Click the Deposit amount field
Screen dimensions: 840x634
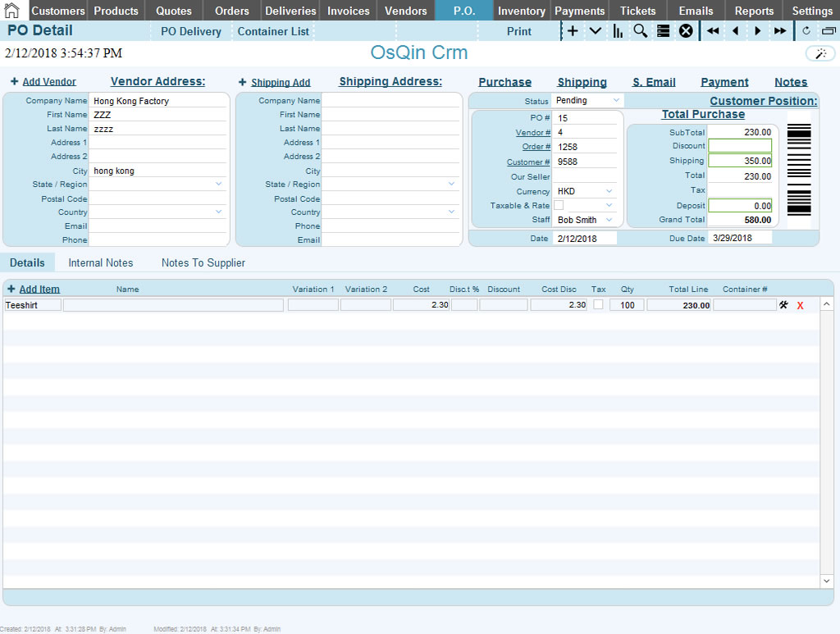click(740, 206)
